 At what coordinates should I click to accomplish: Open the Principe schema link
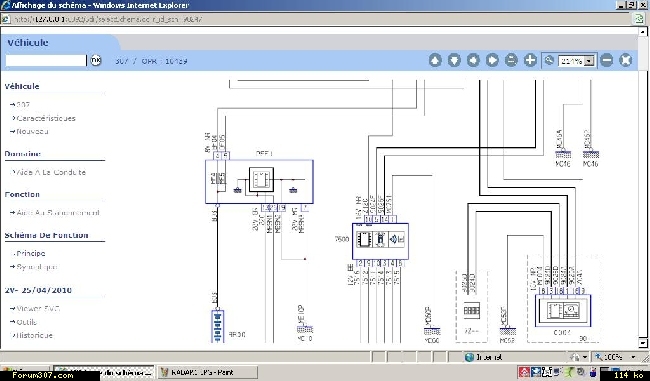click(31, 253)
